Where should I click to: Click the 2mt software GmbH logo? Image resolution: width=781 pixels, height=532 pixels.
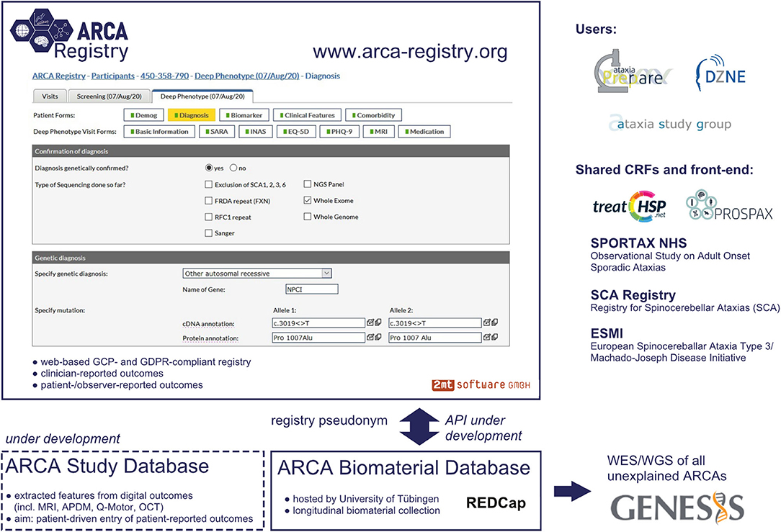(x=481, y=384)
